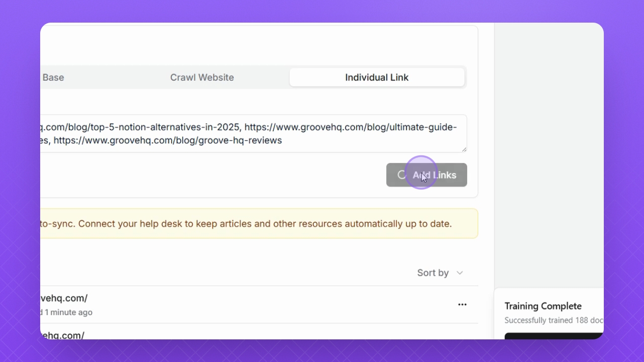Open the second groovehq.com link entry

tap(62, 335)
